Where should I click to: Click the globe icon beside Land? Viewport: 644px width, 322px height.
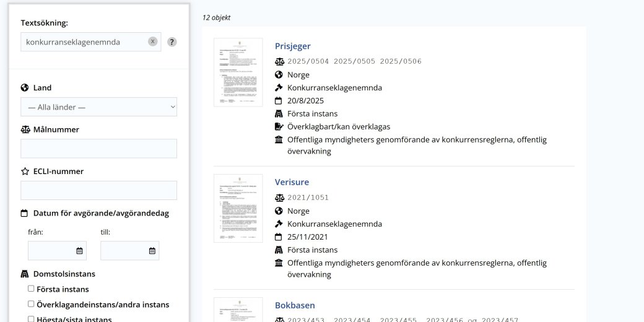[25, 88]
